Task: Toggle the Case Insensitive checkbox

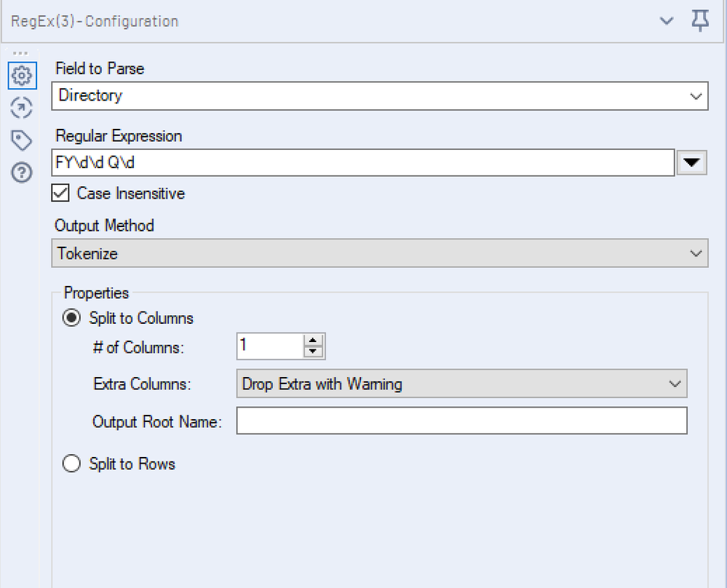Action: (x=61, y=194)
